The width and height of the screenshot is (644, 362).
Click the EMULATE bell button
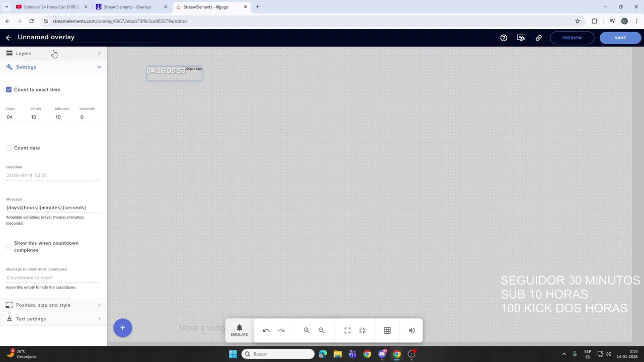(x=239, y=330)
